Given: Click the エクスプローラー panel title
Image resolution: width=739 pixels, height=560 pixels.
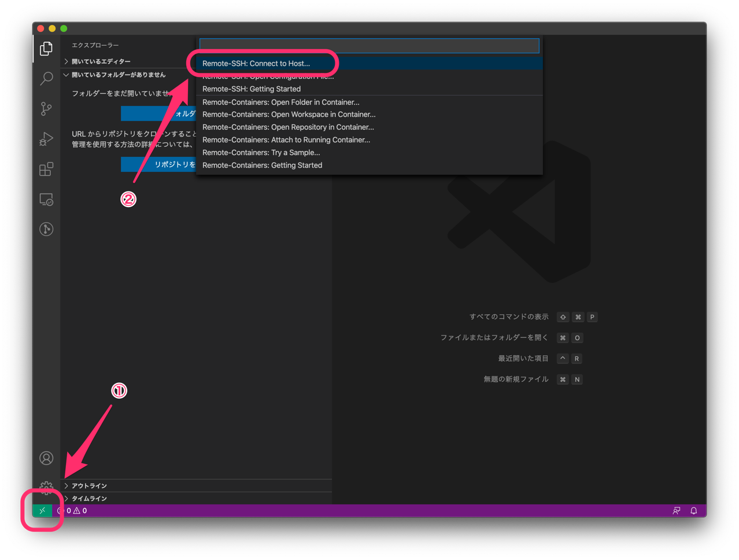Looking at the screenshot, I should coord(95,45).
